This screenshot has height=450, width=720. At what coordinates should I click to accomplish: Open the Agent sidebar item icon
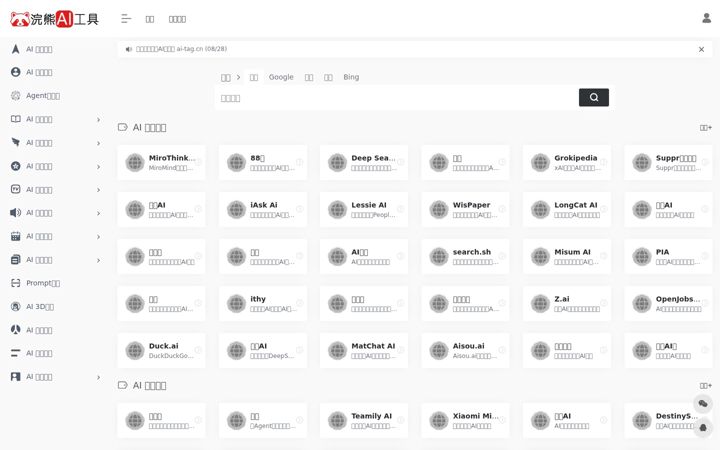(16, 96)
